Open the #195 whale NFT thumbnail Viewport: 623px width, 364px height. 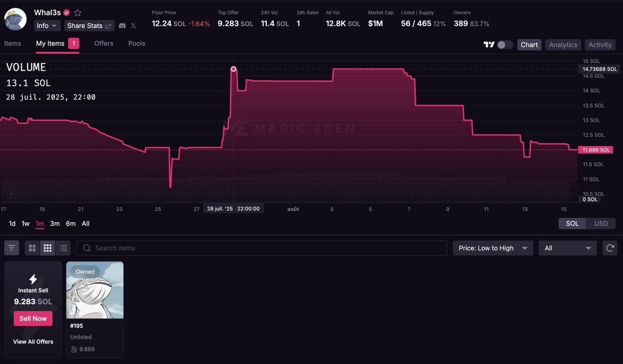(95, 290)
